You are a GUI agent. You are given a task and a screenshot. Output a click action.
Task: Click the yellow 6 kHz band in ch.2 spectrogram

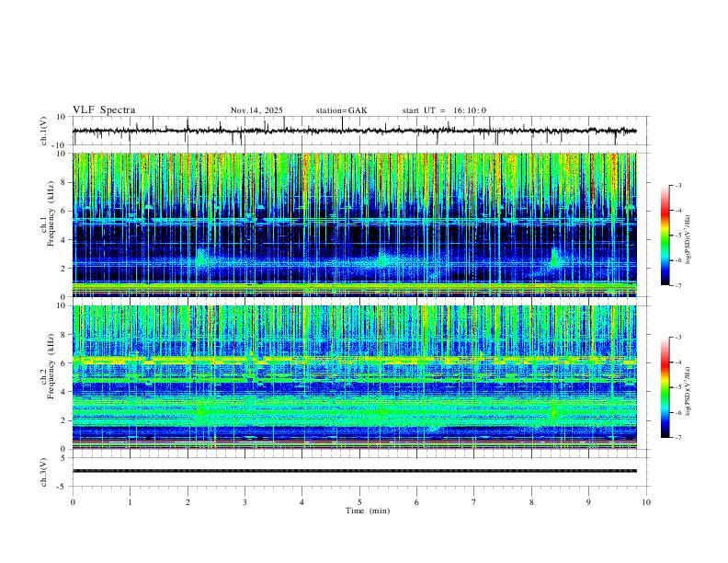click(354, 360)
